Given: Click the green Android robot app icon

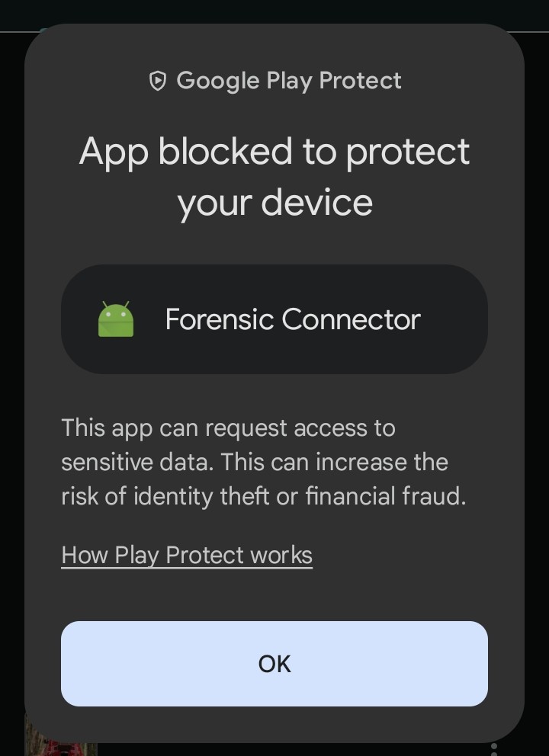Looking at the screenshot, I should pyautogui.click(x=116, y=319).
